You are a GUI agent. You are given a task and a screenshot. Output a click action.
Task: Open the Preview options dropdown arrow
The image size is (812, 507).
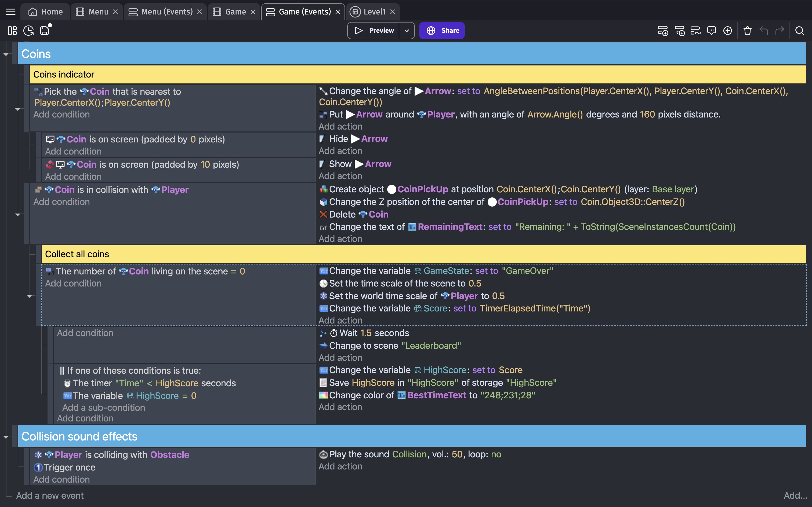[407, 31]
